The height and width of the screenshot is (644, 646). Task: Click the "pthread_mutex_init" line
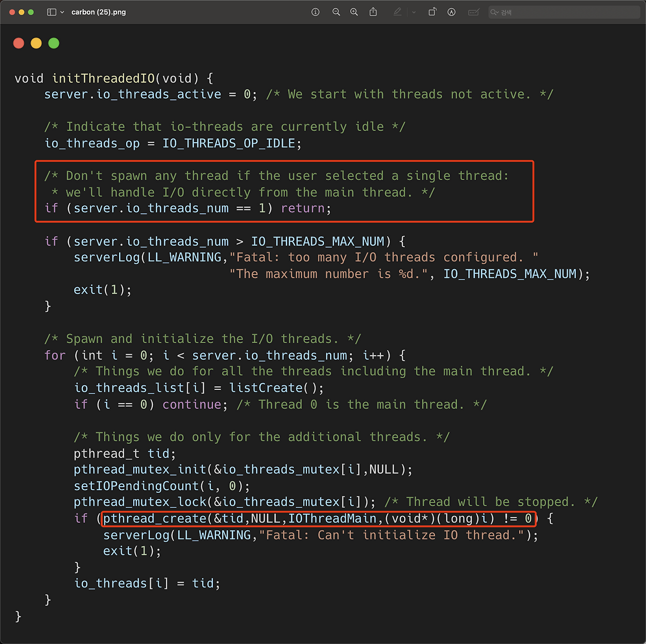tap(243, 470)
